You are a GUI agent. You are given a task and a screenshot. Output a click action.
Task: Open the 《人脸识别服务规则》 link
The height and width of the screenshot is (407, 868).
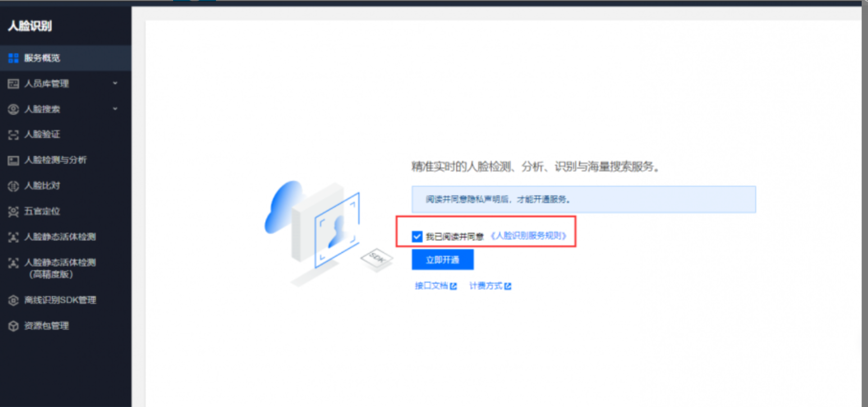529,236
